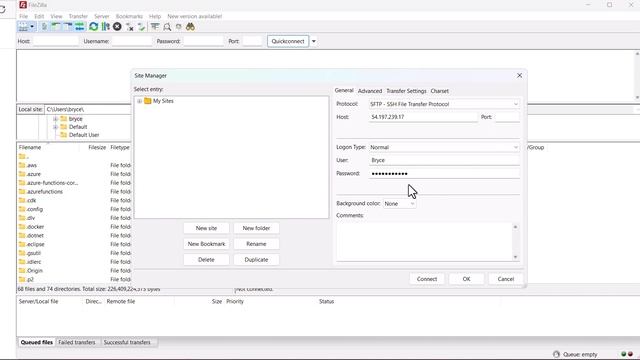Image resolution: width=640 pixels, height=360 pixels.
Task: Click the quickconnect Username field
Action: [x=132, y=41]
